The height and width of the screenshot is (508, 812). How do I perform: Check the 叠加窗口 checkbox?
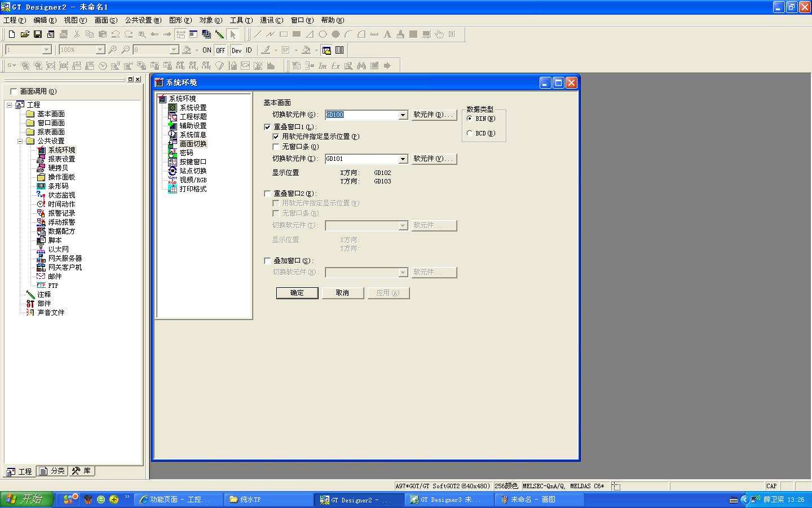coord(267,261)
